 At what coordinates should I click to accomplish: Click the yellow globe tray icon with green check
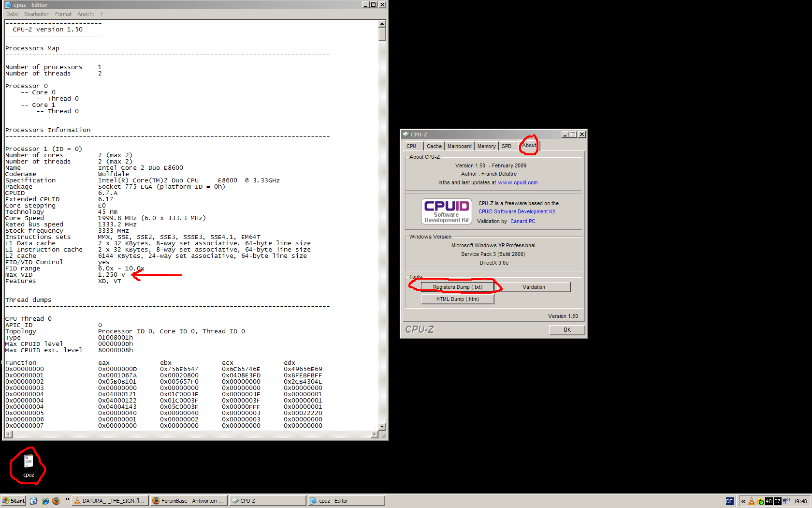760,501
